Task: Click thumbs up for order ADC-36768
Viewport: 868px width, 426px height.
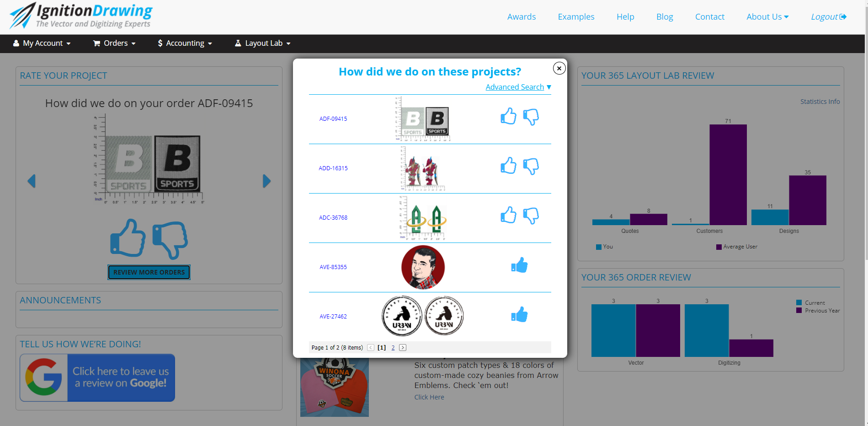Action: pyautogui.click(x=508, y=215)
